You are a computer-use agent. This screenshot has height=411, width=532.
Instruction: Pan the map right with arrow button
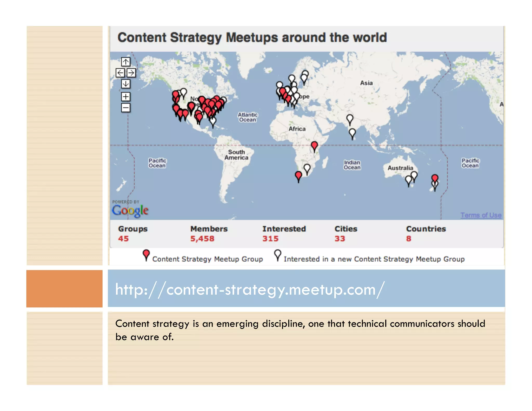[x=131, y=73]
